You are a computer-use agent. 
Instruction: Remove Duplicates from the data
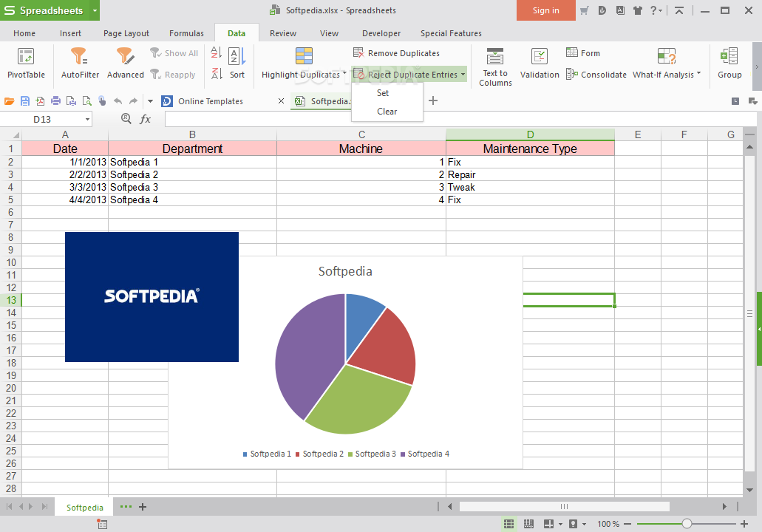pos(396,53)
